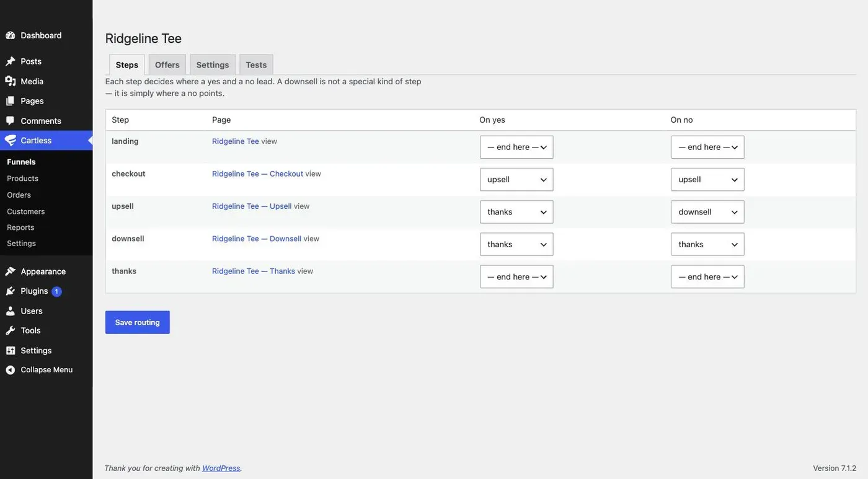This screenshot has width=868, height=479.
Task: Open the Ridgeline Tee — Checkout page link
Action: click(257, 174)
